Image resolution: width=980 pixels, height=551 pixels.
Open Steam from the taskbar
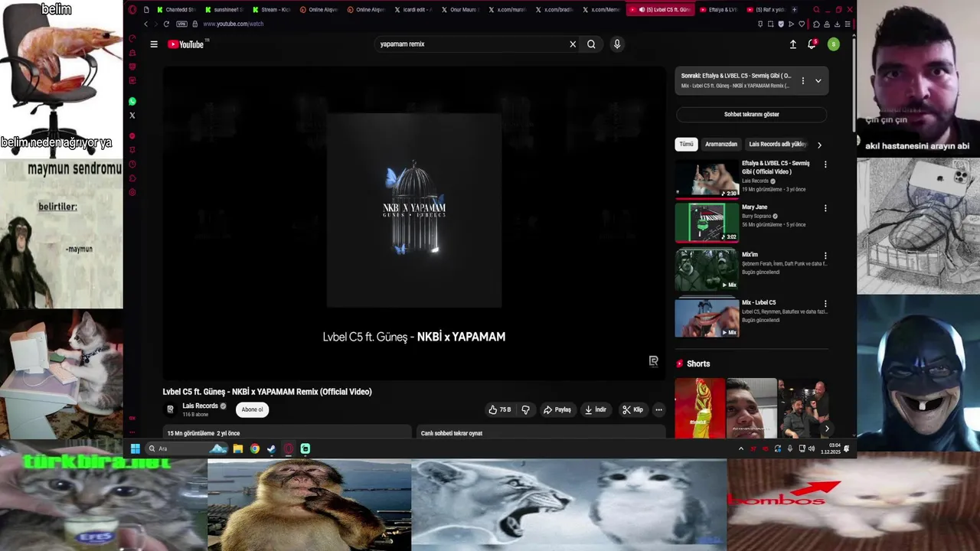[x=272, y=448]
